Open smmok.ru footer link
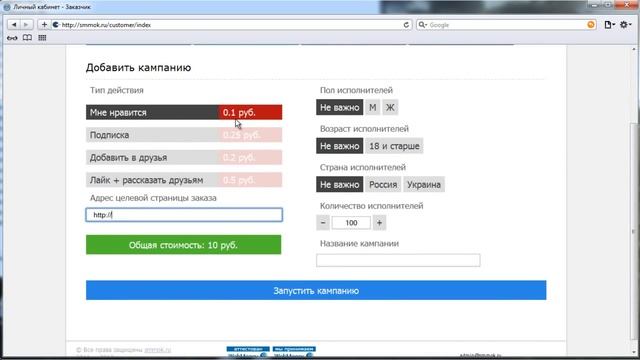The image size is (640, 360). click(158, 350)
